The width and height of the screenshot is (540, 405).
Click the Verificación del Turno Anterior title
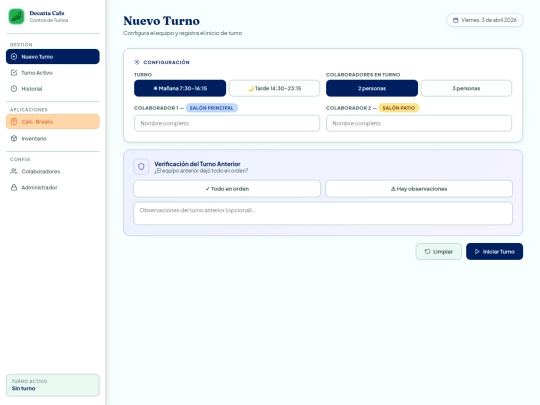pyautogui.click(x=197, y=164)
